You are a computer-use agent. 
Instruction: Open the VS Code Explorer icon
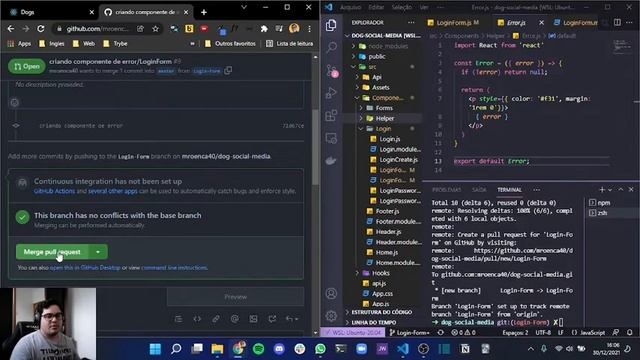point(331,25)
